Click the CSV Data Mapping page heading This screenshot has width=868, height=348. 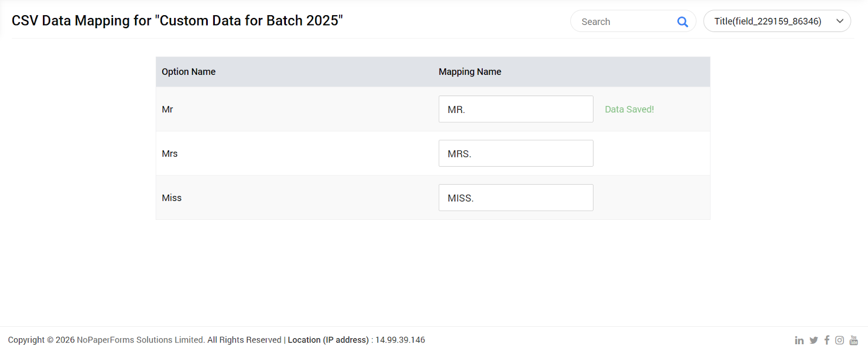[177, 21]
